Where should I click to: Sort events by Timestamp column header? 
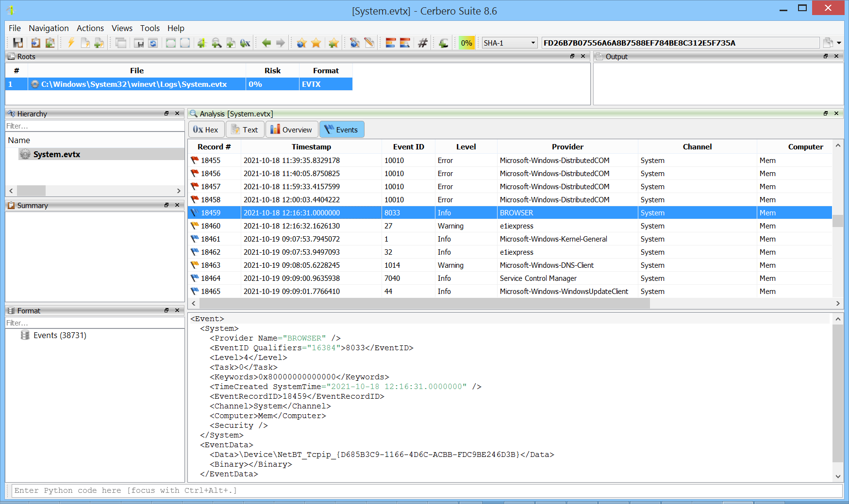311,146
